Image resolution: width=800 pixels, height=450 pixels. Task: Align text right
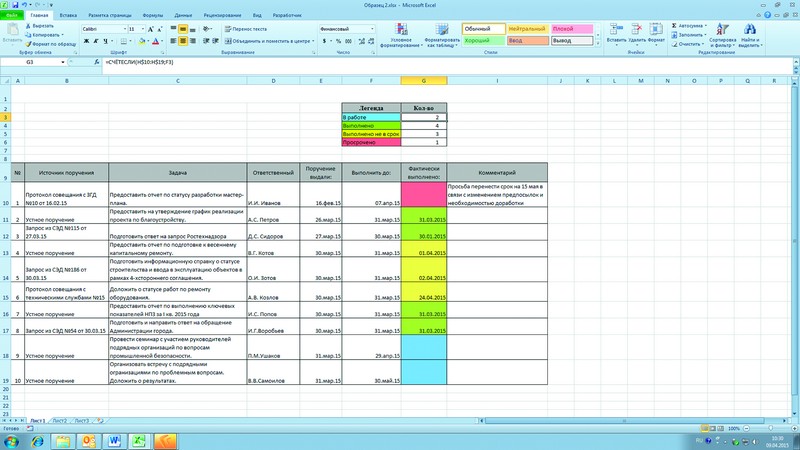(x=192, y=41)
